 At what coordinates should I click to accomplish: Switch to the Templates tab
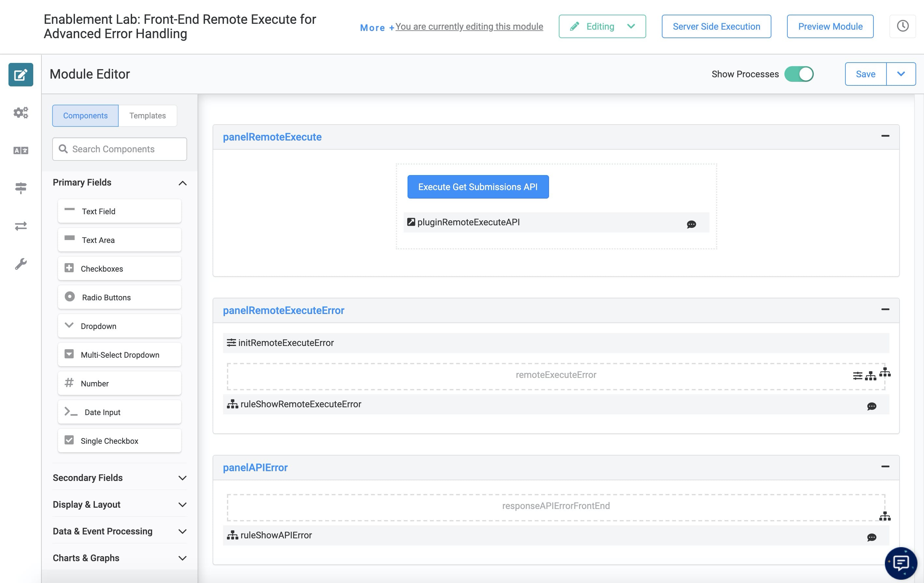147,115
